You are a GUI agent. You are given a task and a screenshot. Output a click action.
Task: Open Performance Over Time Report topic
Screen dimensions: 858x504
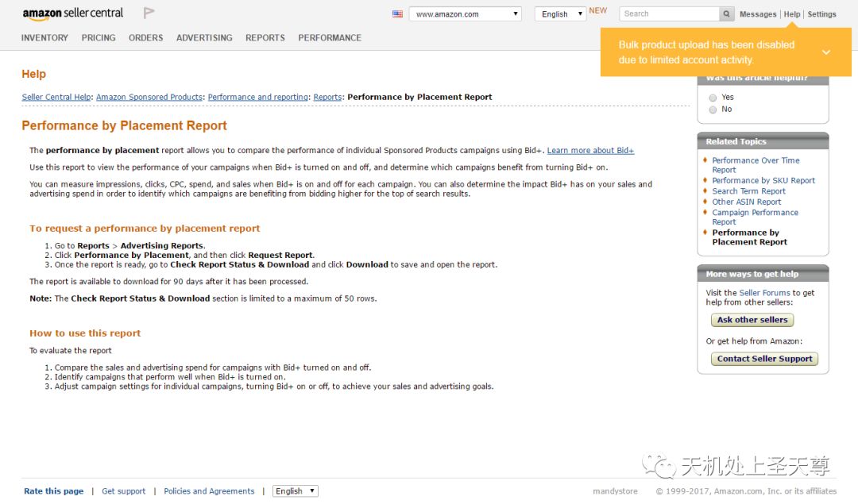(756, 165)
